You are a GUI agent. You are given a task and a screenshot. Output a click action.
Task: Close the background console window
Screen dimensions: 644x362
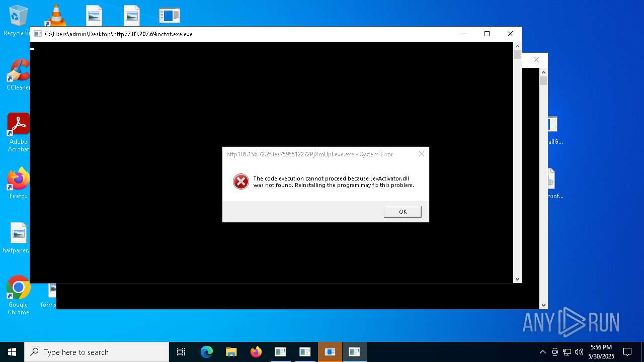coord(536,60)
